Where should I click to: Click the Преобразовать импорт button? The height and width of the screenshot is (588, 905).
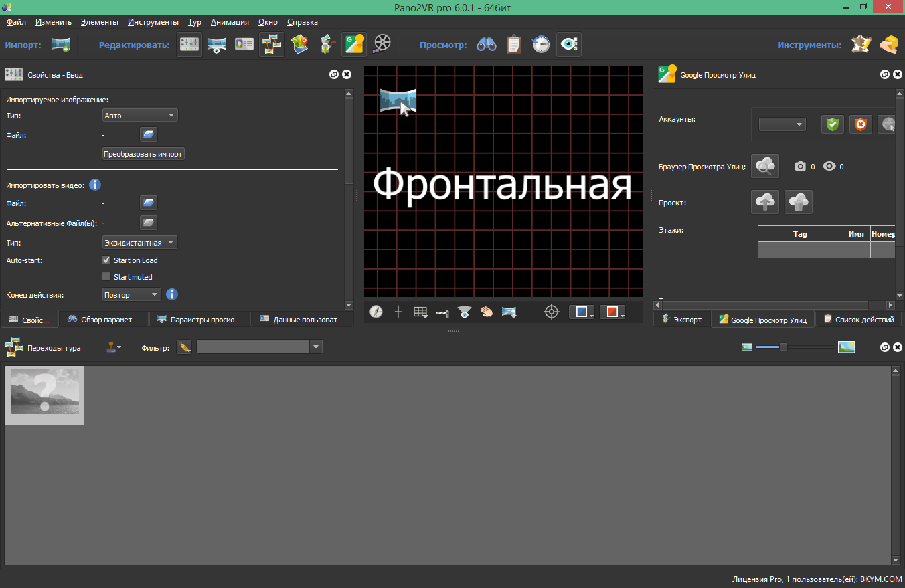(x=143, y=153)
